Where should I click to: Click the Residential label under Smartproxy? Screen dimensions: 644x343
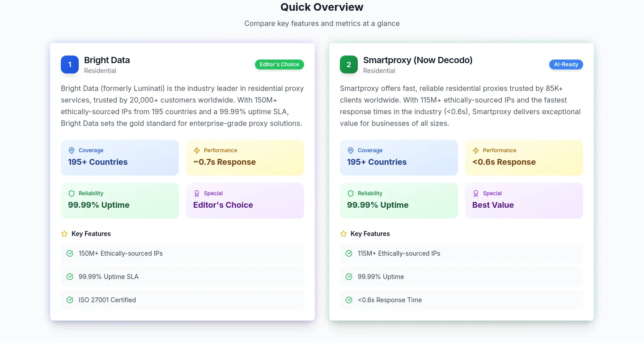[379, 71]
